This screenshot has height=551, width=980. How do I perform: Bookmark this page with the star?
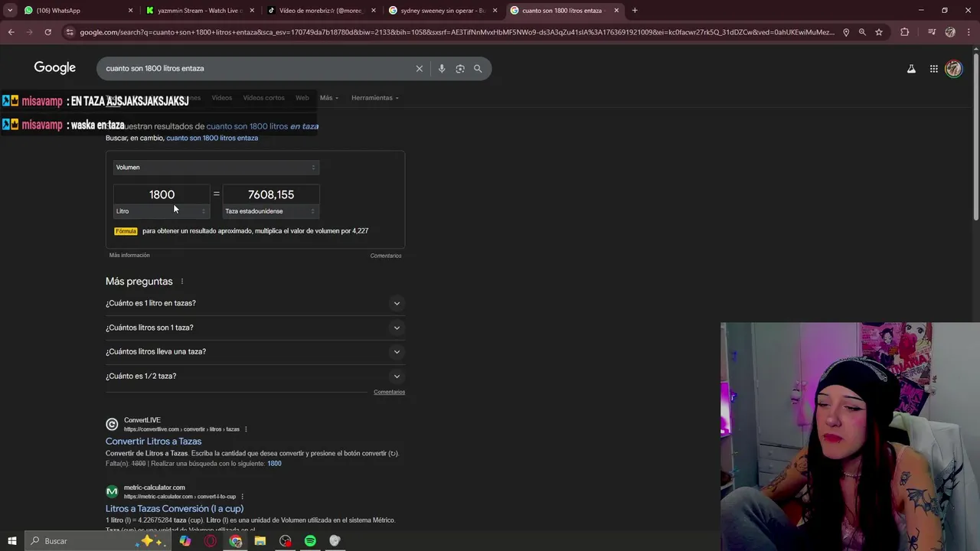879,32
